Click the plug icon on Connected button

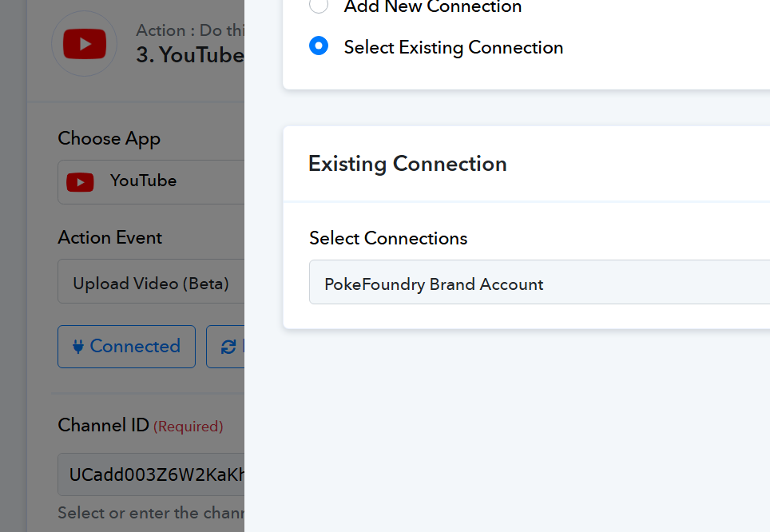[x=78, y=347]
